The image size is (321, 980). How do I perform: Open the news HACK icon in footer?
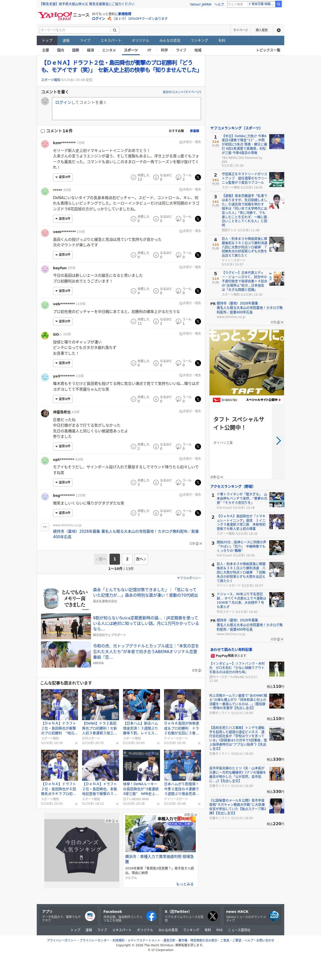[274, 916]
